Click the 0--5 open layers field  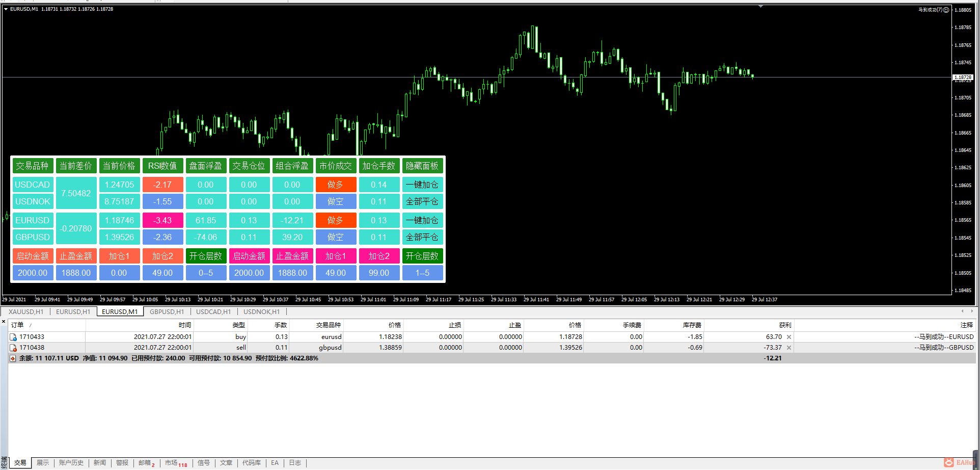click(206, 273)
